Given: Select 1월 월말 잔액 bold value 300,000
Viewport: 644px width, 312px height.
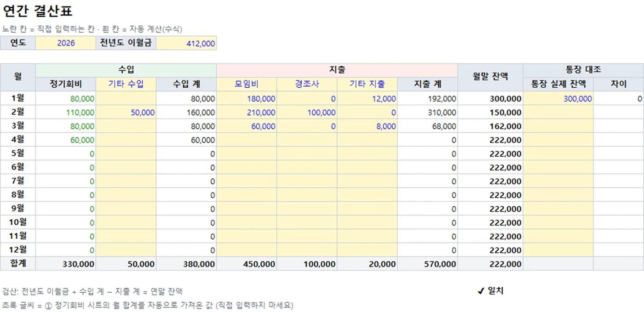Looking at the screenshot, I should 490,98.
